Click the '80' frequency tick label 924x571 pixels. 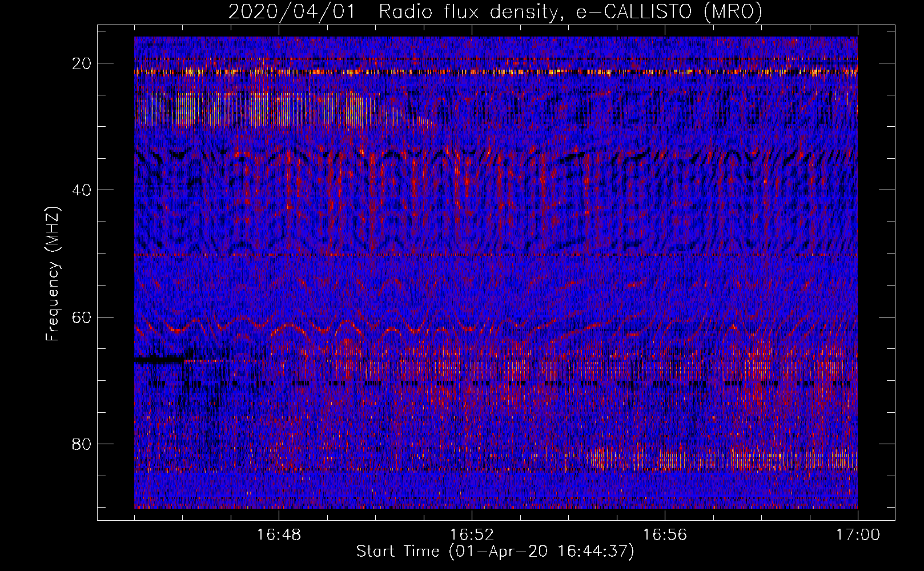82,444
